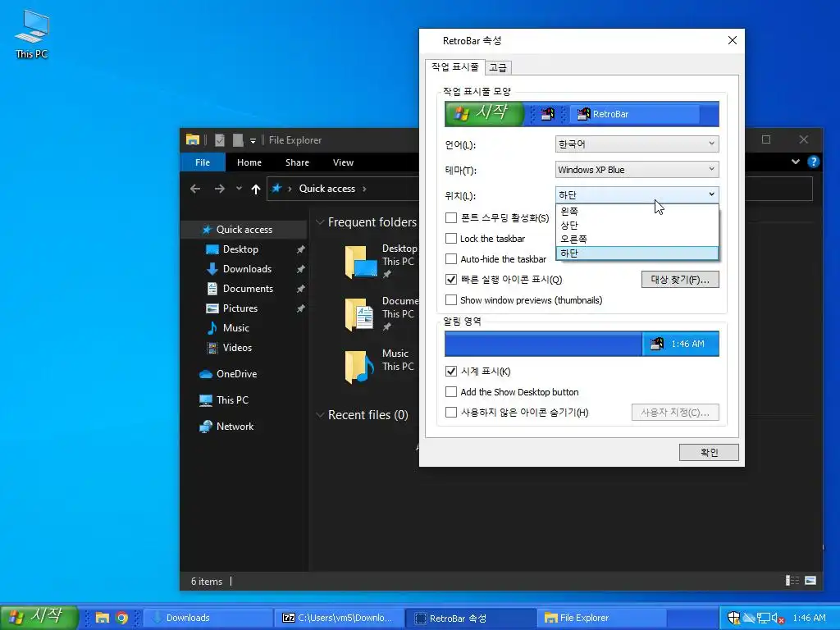Switch to large icons view in status bar

810,580
